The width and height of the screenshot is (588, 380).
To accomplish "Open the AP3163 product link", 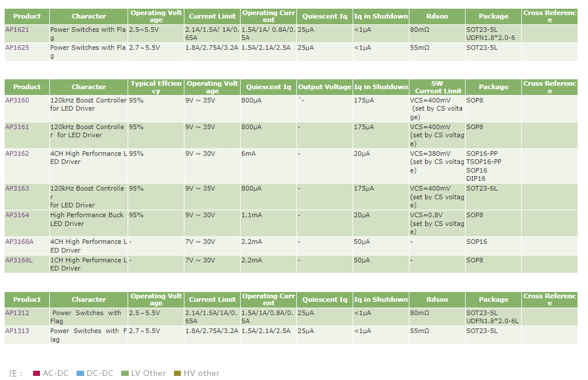I will click(17, 188).
